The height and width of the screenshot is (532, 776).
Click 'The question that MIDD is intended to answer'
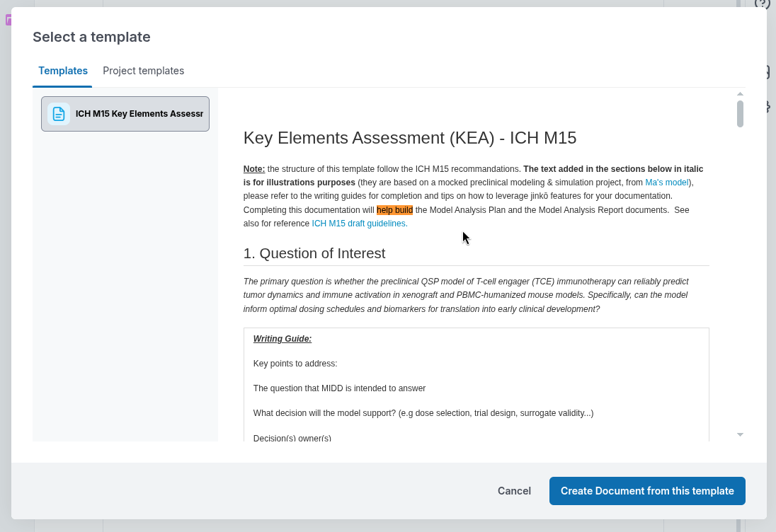[x=340, y=388]
